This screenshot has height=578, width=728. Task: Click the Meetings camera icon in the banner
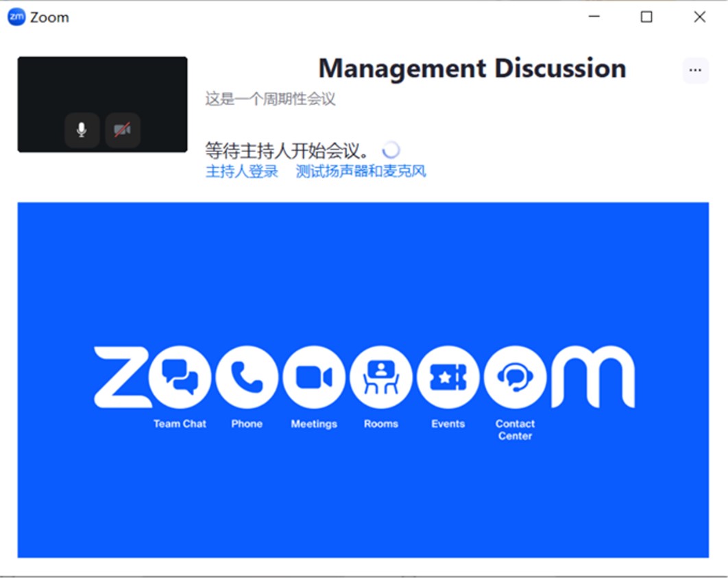313,376
